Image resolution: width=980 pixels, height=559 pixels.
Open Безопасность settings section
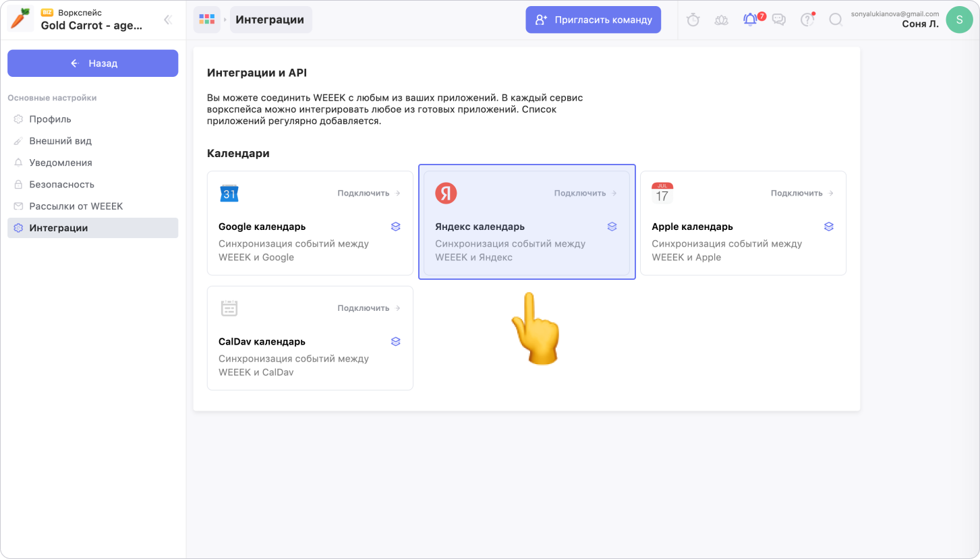(x=93, y=184)
